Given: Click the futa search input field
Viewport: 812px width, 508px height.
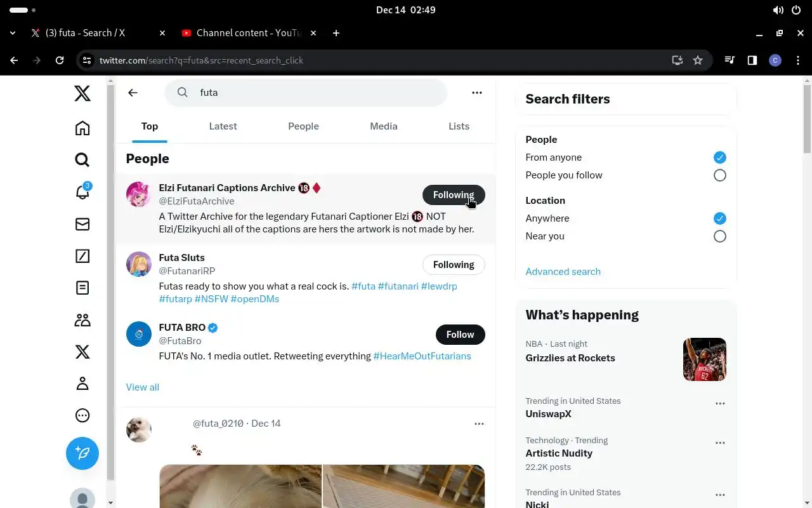Looking at the screenshot, I should [x=306, y=93].
